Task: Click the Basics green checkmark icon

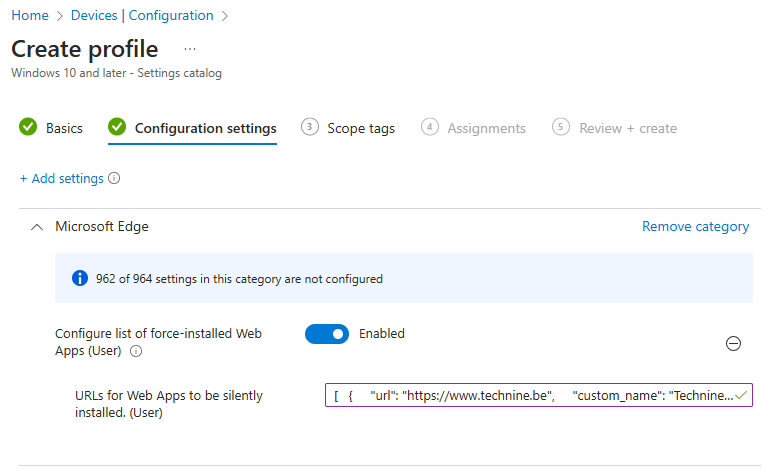Action: pos(28,128)
